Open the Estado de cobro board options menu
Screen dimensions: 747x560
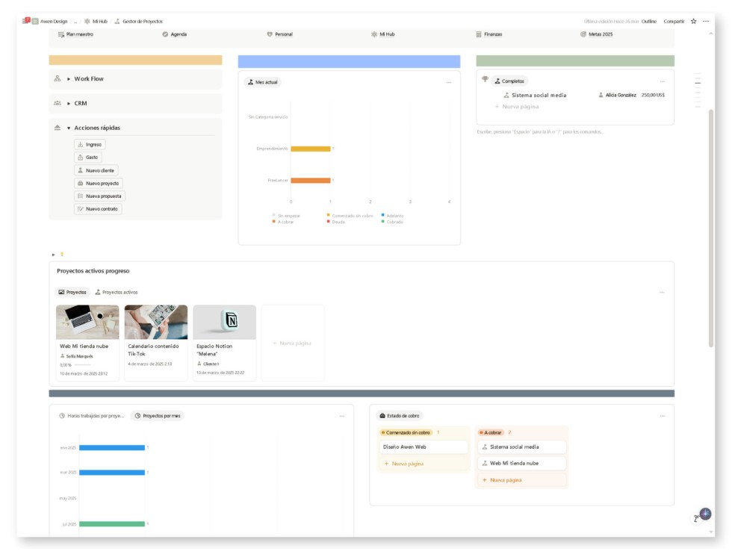click(662, 416)
